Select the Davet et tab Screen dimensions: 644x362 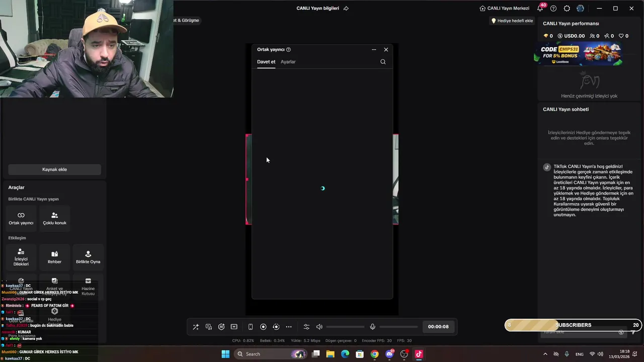266,62
